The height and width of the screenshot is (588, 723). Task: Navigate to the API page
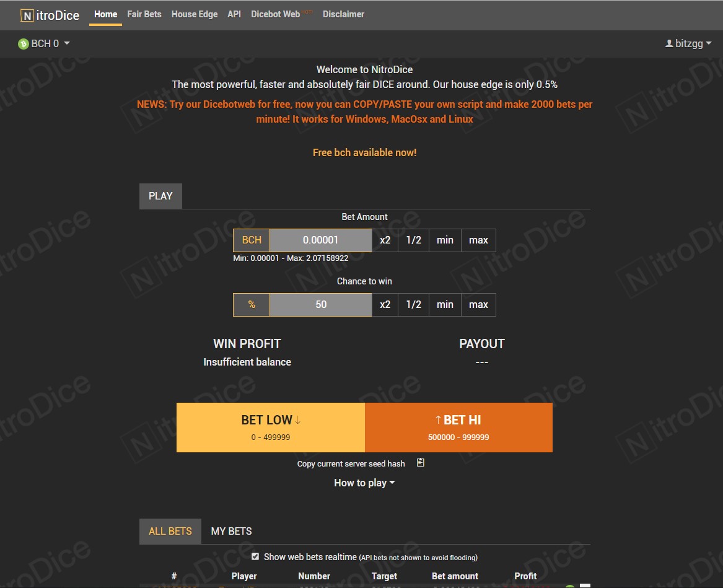tap(234, 14)
